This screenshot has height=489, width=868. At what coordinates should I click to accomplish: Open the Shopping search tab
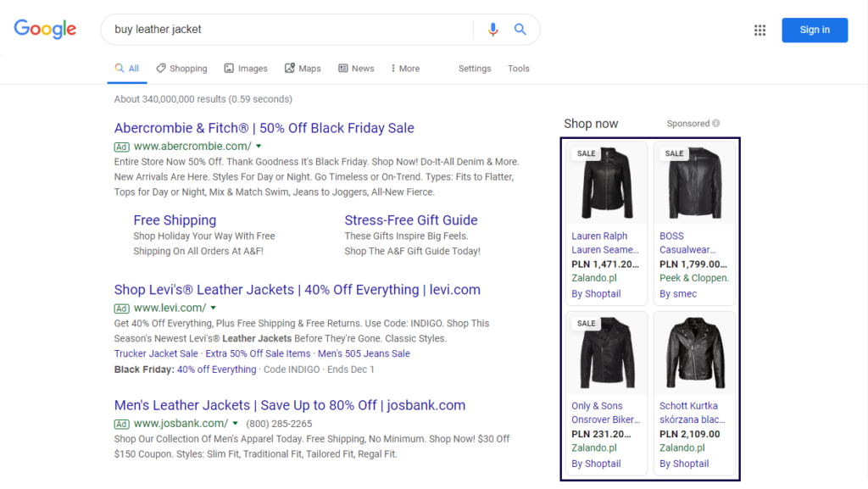[x=181, y=69]
